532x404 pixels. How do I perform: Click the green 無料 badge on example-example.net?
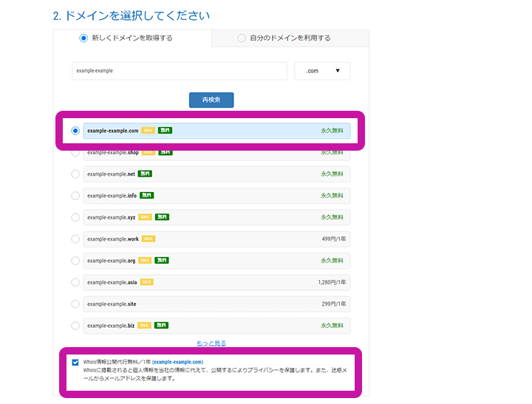click(x=145, y=174)
